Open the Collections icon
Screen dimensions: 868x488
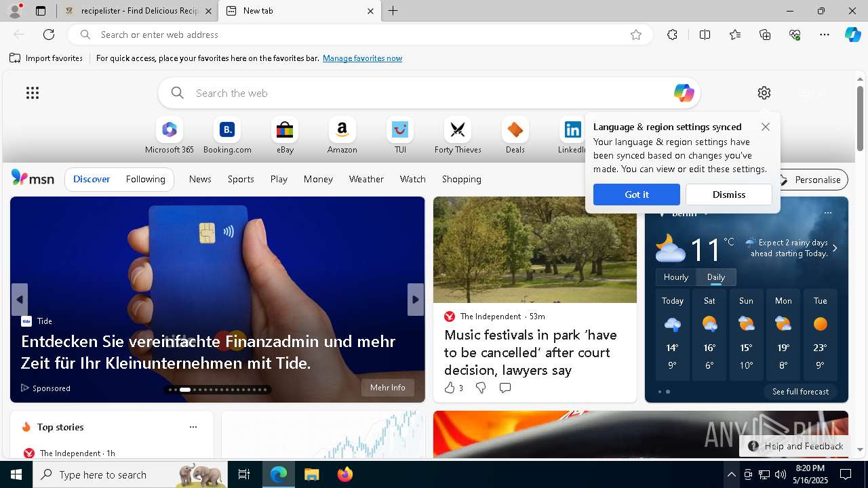pyautogui.click(x=765, y=35)
